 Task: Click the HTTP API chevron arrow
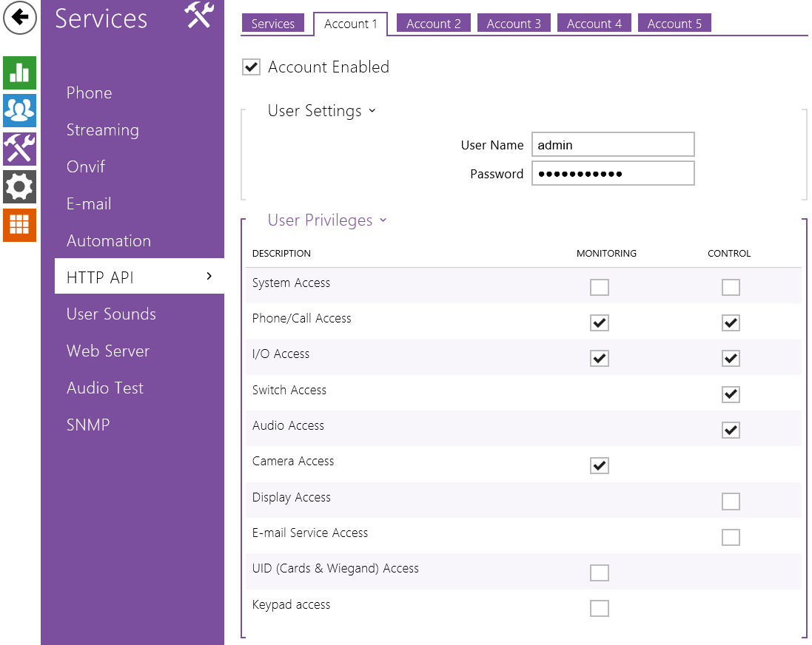pyautogui.click(x=209, y=277)
